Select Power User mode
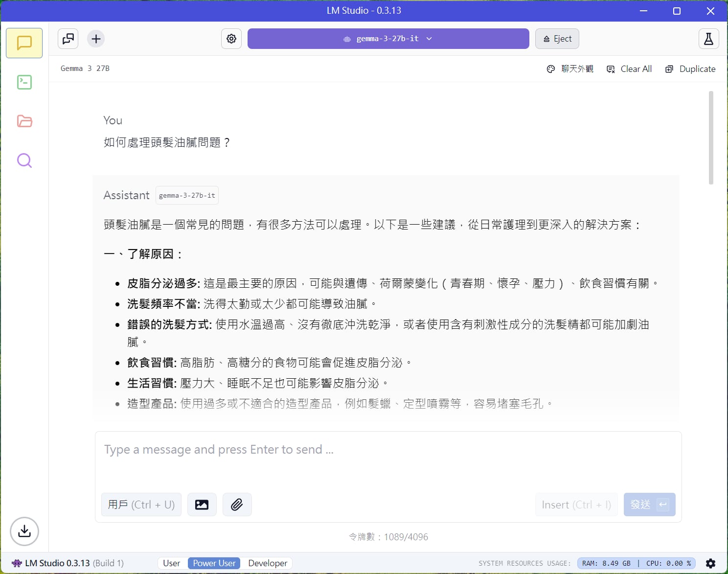Image resolution: width=728 pixels, height=574 pixels. pos(214,563)
